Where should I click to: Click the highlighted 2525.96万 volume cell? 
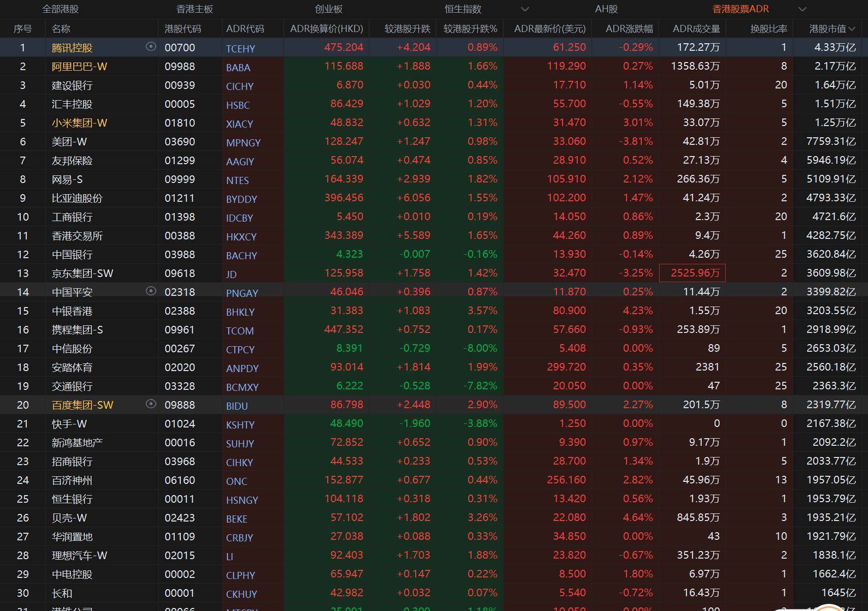click(692, 273)
